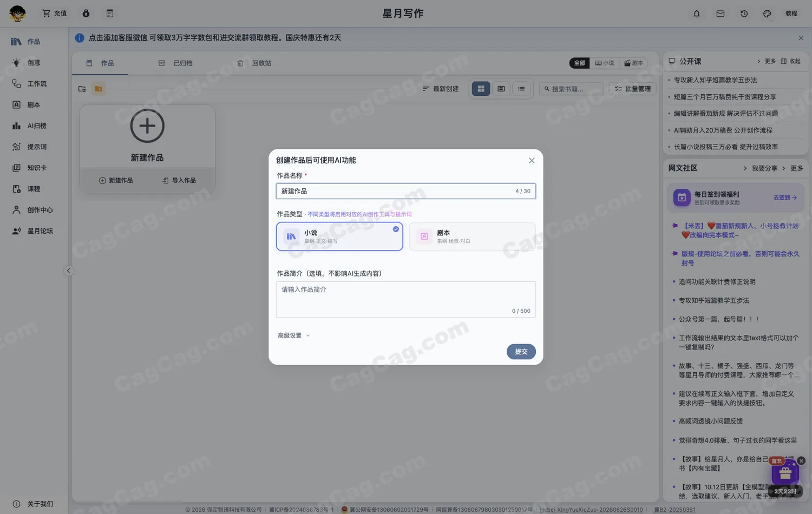Open the notifications bell in the top bar
Viewport: 812px width, 514px height.
[x=697, y=14]
